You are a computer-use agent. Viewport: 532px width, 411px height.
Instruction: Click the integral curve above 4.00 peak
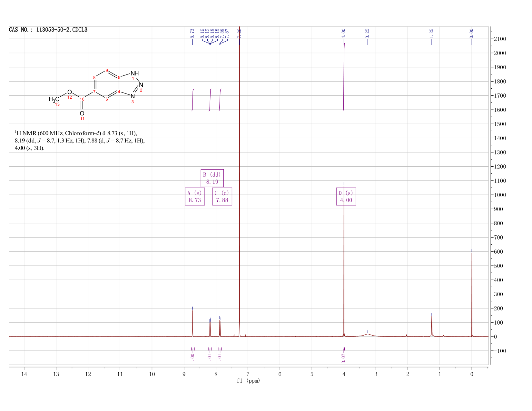pos(344,77)
